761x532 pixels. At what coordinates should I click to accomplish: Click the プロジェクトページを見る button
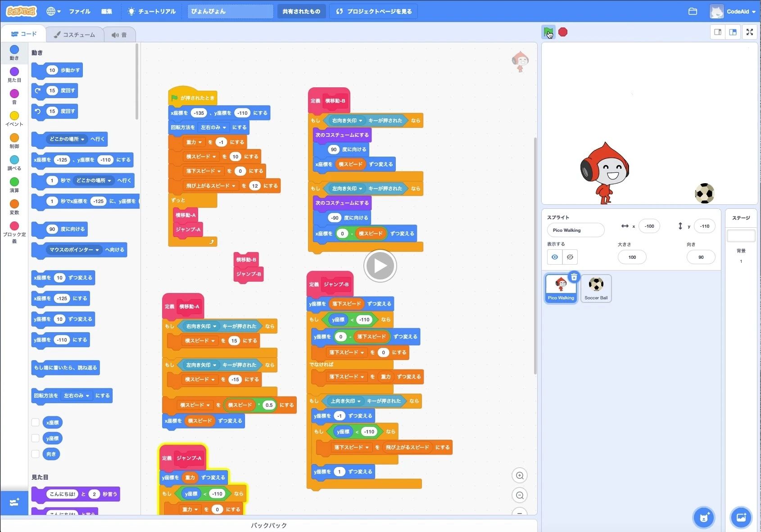pyautogui.click(x=374, y=11)
